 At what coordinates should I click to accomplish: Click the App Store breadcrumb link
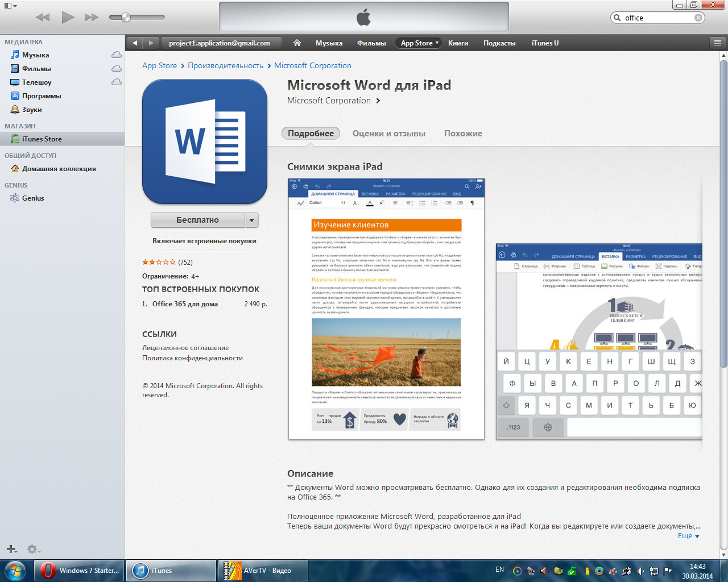[160, 66]
